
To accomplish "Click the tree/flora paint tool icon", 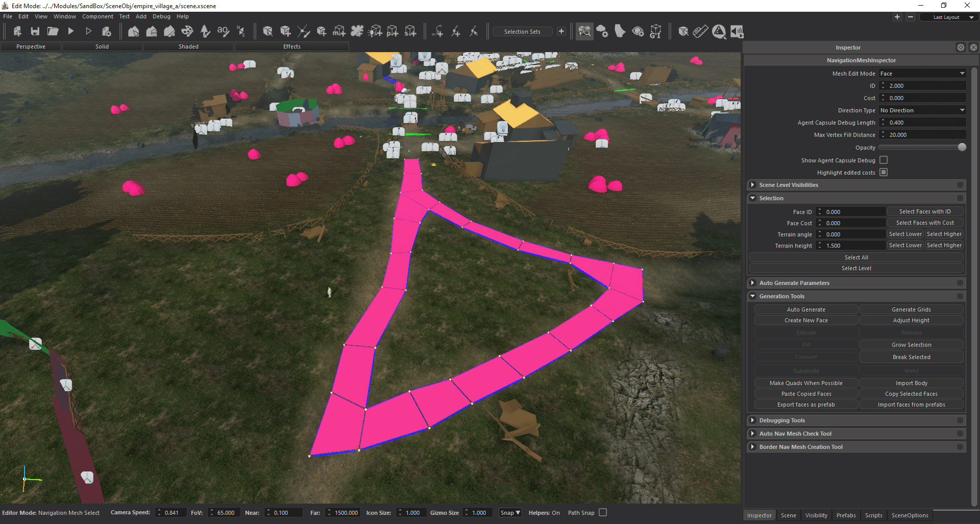I will click(x=205, y=31).
